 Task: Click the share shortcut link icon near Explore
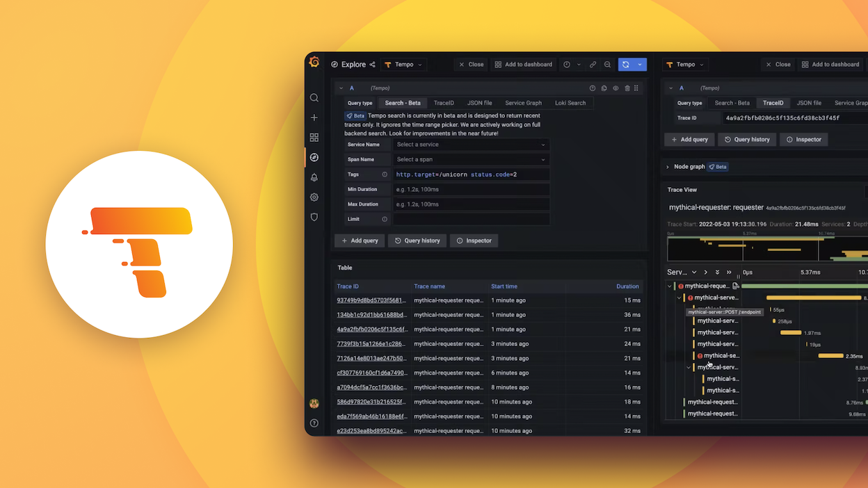click(x=373, y=64)
